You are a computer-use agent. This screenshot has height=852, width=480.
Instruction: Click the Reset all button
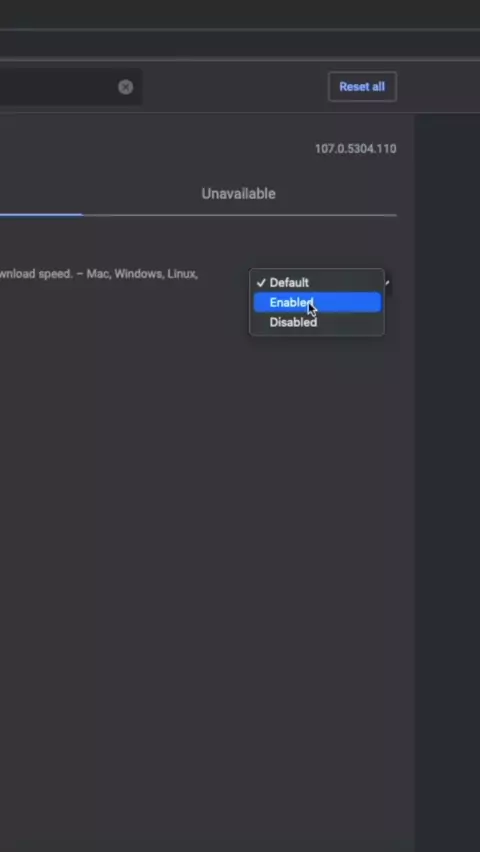[x=362, y=87]
